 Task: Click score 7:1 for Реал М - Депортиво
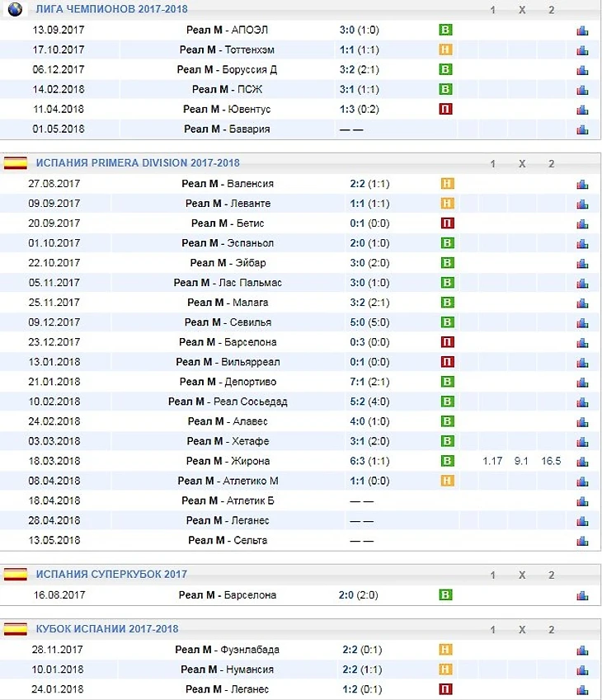(357, 382)
